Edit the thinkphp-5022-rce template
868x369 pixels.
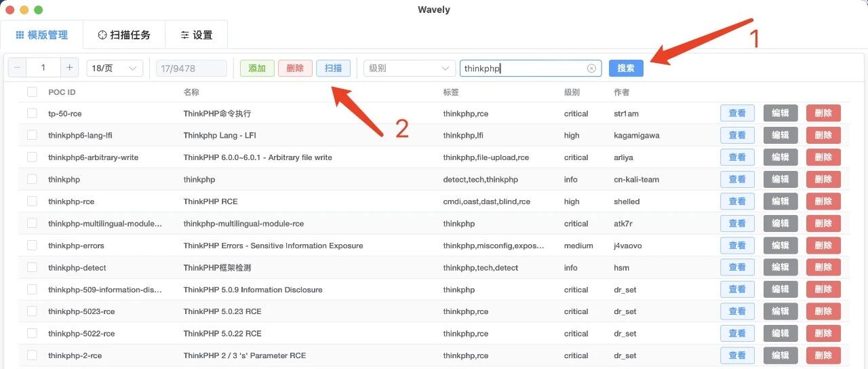[781, 334]
